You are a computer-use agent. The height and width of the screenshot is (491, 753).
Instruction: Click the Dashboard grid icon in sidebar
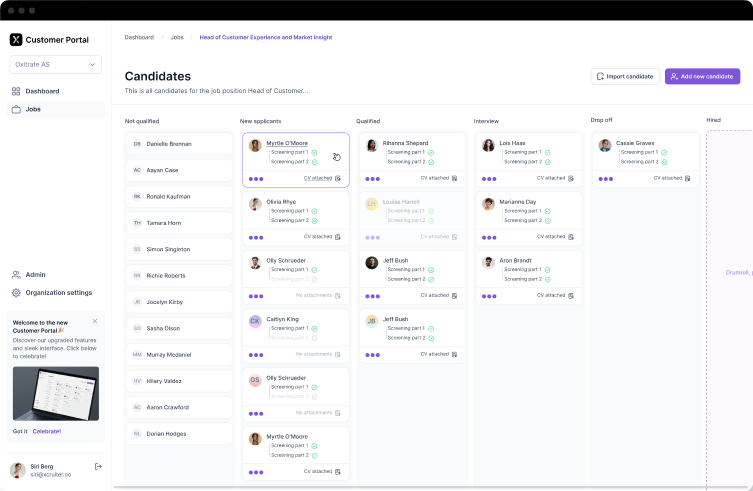tap(16, 91)
